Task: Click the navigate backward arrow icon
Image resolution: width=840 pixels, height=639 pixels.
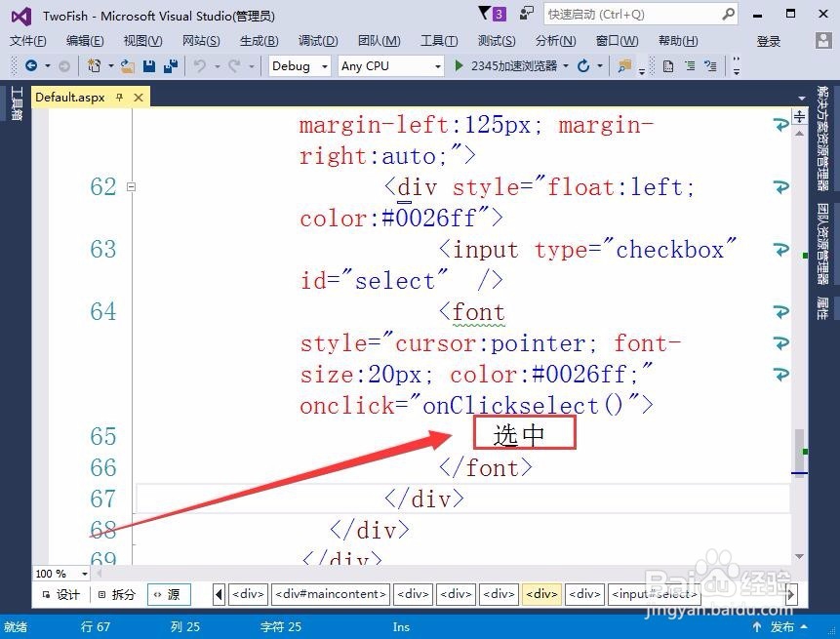Action: pyautogui.click(x=31, y=66)
